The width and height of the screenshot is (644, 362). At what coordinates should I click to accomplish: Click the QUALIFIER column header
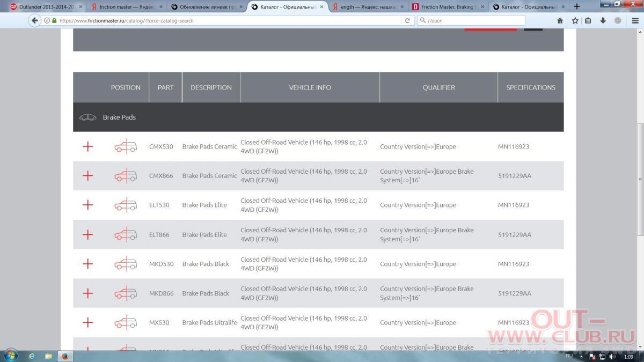[x=438, y=87]
